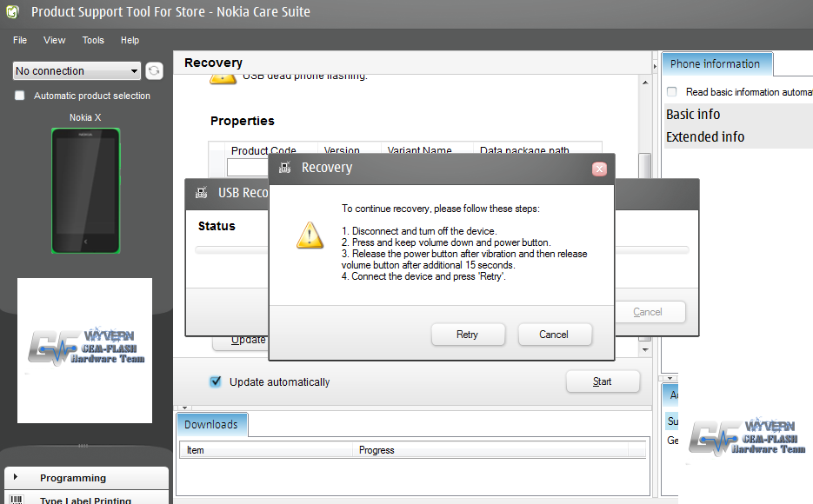Screen dimensions: 813x504
Task: Open the Tools menu
Action: (93, 40)
